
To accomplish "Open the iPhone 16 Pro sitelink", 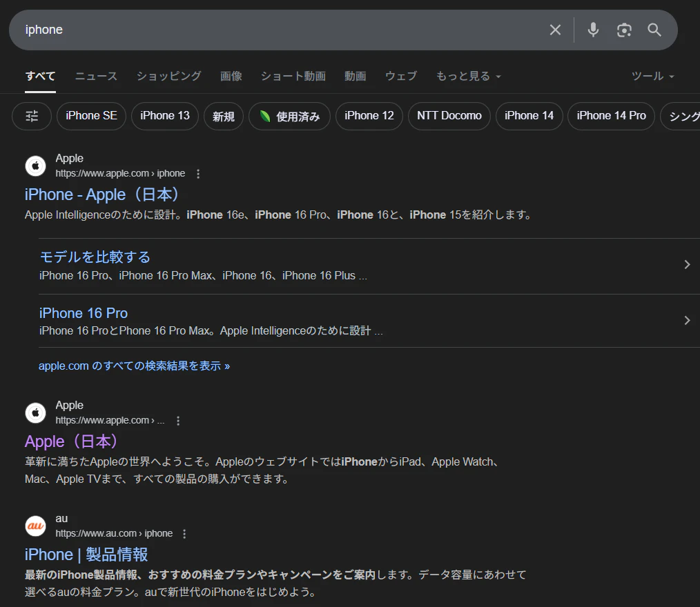I will tap(83, 313).
